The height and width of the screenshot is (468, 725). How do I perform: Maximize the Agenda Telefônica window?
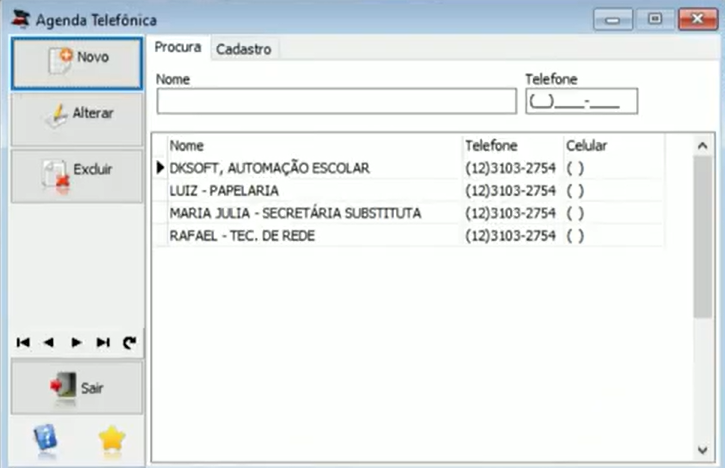coord(655,19)
